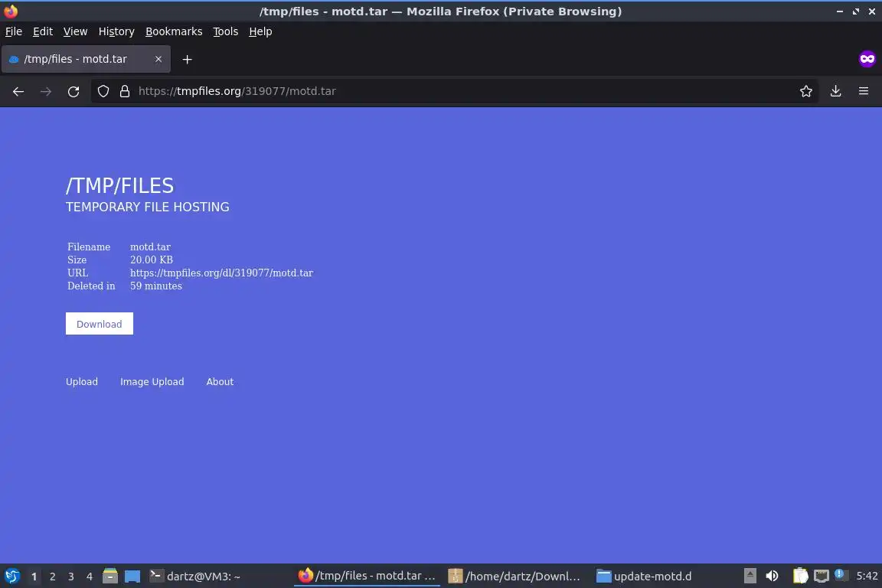The width and height of the screenshot is (882, 588).
Task: Switch to Firefox motd.tar taskbar entry
Action: [367, 577]
